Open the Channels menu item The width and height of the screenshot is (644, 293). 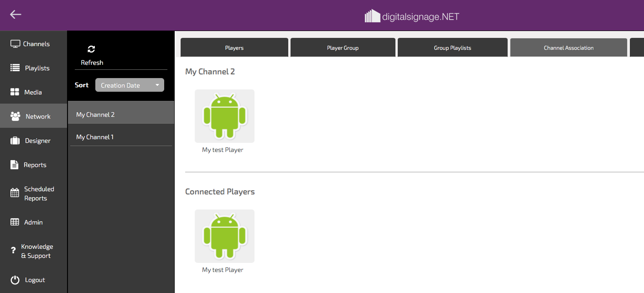point(36,44)
